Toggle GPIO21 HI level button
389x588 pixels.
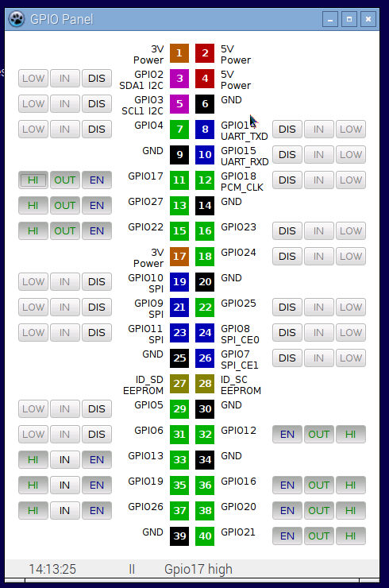pos(351,536)
